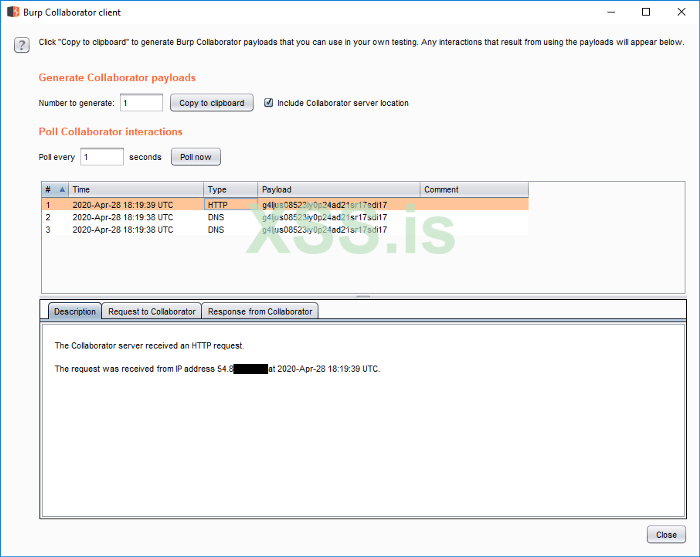Click the line mentioning IP address 54.8
The image size is (700, 557).
217,369
